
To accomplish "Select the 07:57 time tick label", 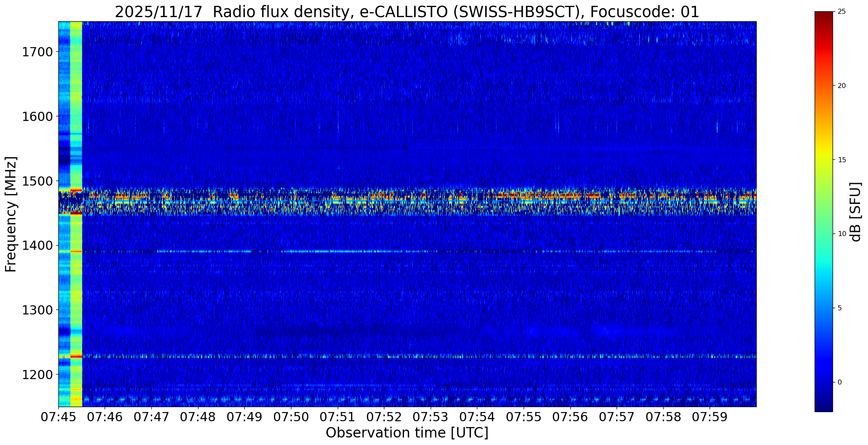I will pyautogui.click(x=617, y=417).
